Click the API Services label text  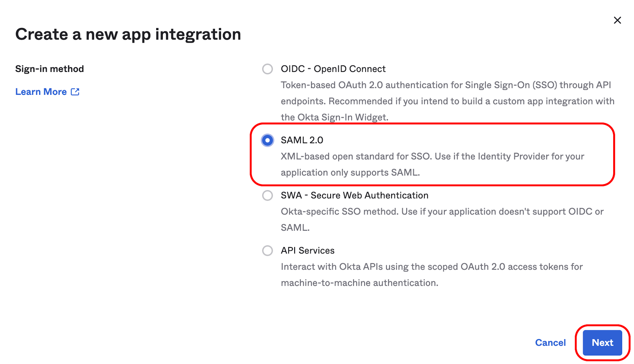(307, 250)
